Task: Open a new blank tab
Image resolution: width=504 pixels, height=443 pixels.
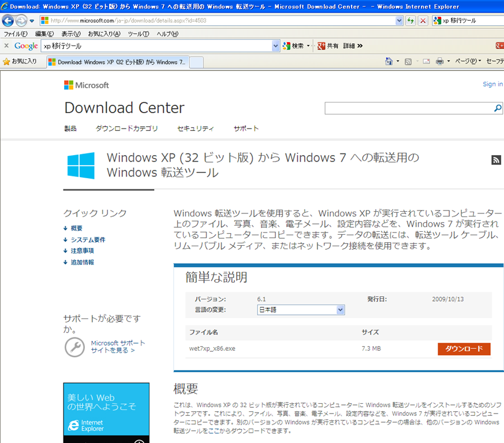Action: pos(196,62)
